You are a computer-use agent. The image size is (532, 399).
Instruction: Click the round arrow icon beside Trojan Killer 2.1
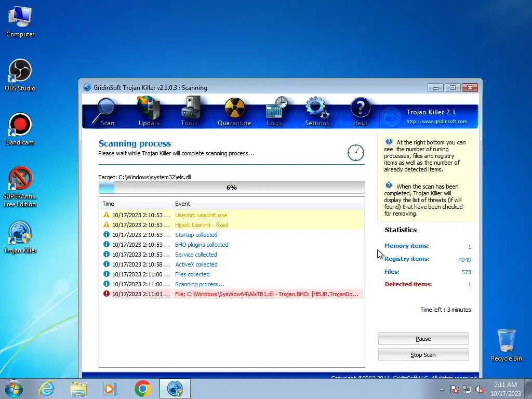391,117
